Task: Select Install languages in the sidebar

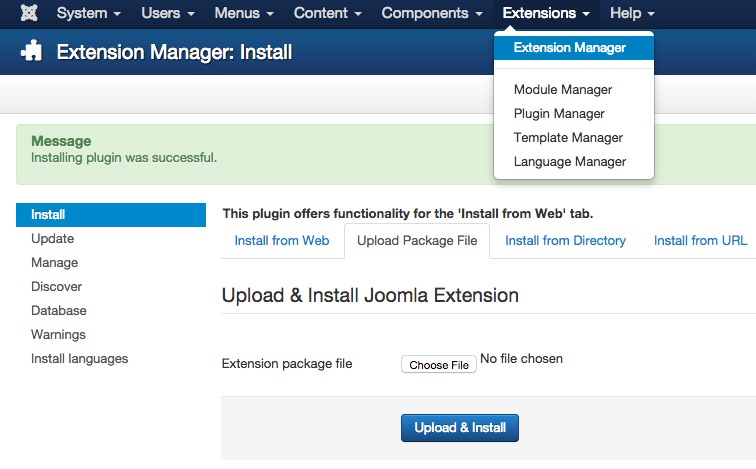Action: (x=79, y=359)
